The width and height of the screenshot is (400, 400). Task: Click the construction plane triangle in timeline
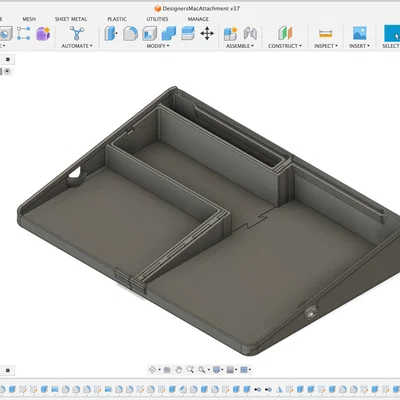[279, 389]
